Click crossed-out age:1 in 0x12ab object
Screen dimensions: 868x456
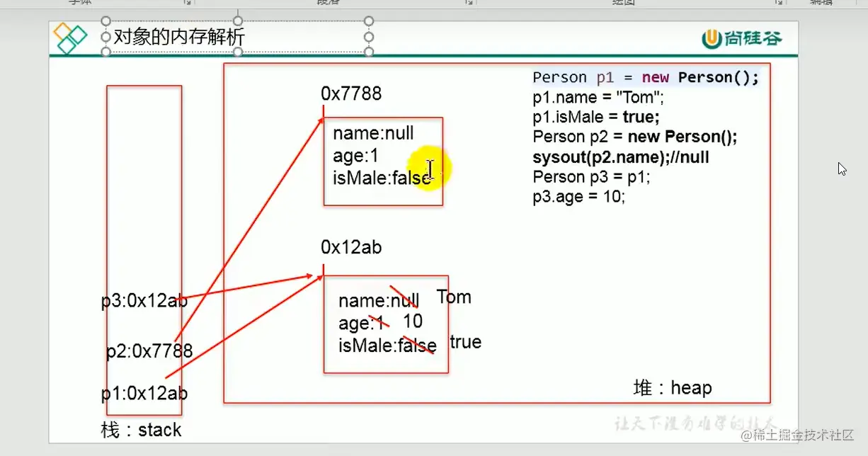pyautogui.click(x=361, y=324)
